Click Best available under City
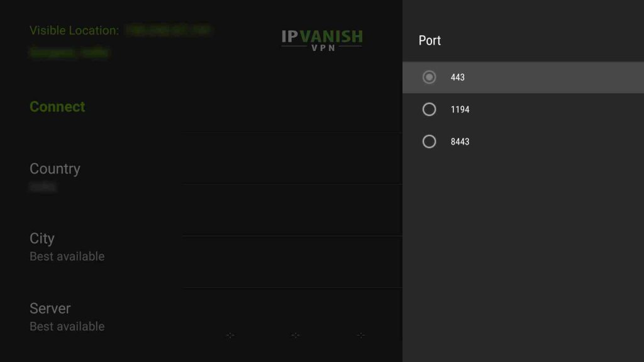The image size is (644, 362). pyautogui.click(x=67, y=256)
